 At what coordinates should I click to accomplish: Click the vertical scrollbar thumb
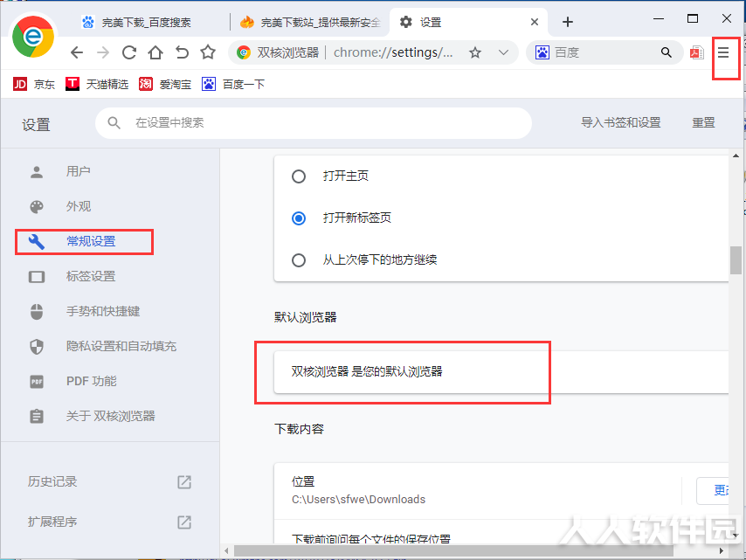click(736, 259)
